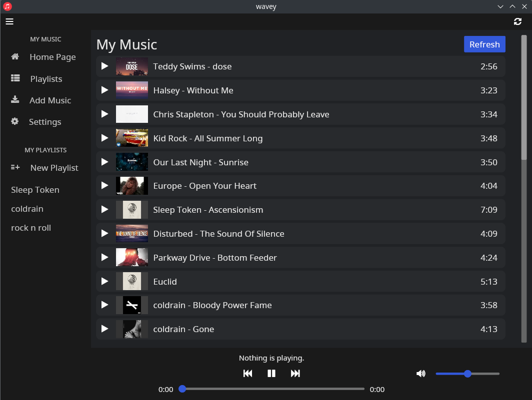This screenshot has height=400, width=532.
Task: Click the Open Your Heart thumbnail
Action: pyautogui.click(x=132, y=185)
